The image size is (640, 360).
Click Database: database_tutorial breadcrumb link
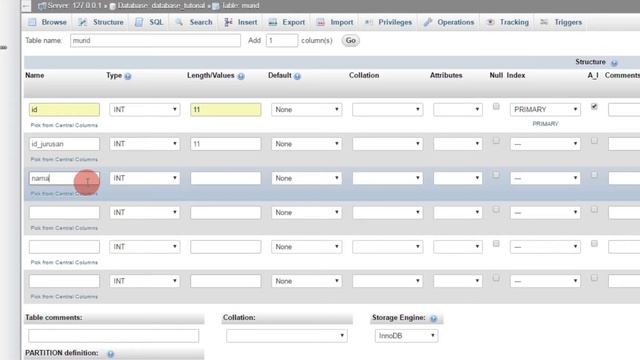tap(161, 6)
